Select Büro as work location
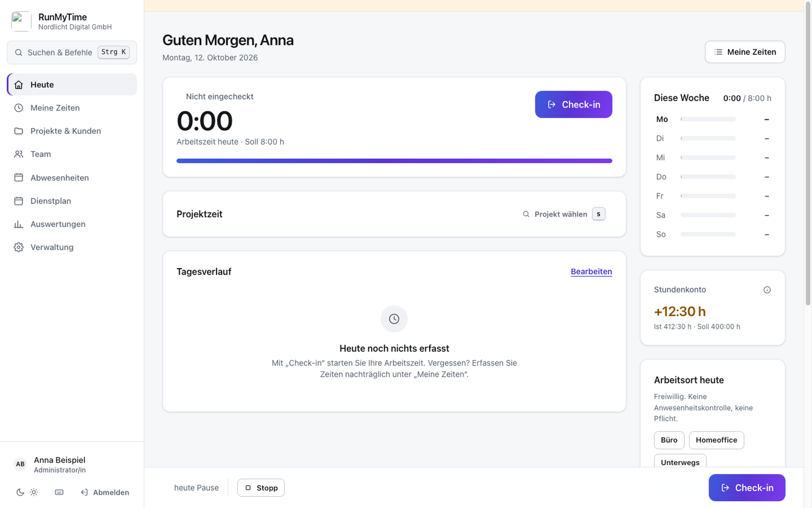The width and height of the screenshot is (812, 508). click(x=669, y=440)
